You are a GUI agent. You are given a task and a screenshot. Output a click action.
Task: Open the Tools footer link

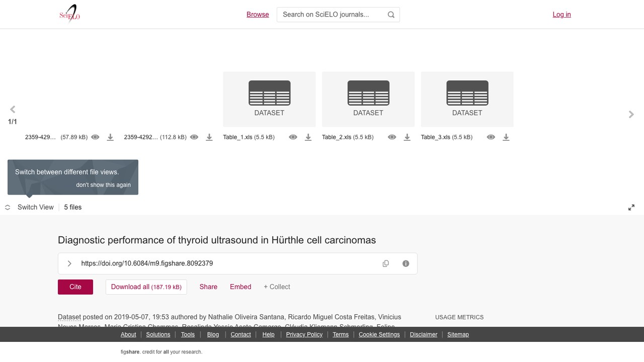188,334
